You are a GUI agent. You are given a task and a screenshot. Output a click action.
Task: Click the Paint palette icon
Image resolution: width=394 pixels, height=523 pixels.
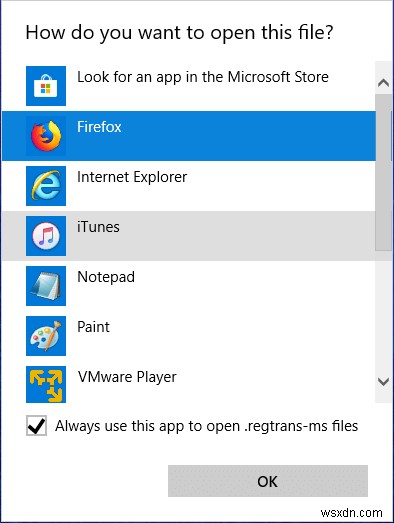coord(46,336)
